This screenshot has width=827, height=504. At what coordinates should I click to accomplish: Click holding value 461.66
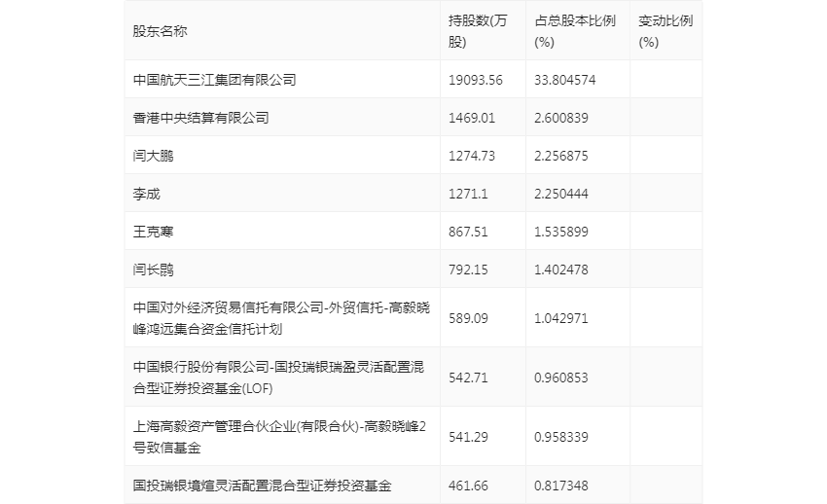[x=468, y=485]
